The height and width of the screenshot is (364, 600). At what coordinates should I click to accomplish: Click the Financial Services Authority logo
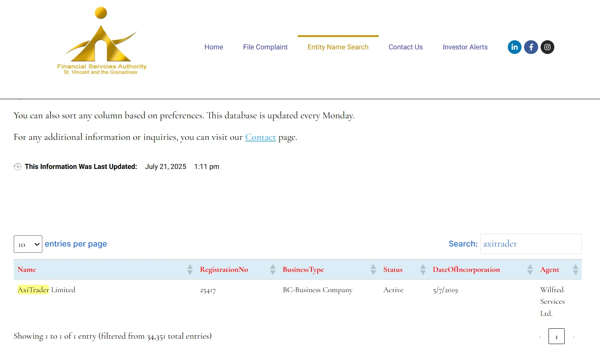click(x=102, y=41)
